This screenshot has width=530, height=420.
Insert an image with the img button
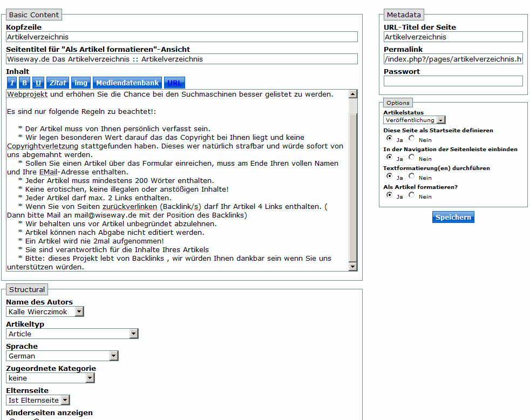[80, 83]
